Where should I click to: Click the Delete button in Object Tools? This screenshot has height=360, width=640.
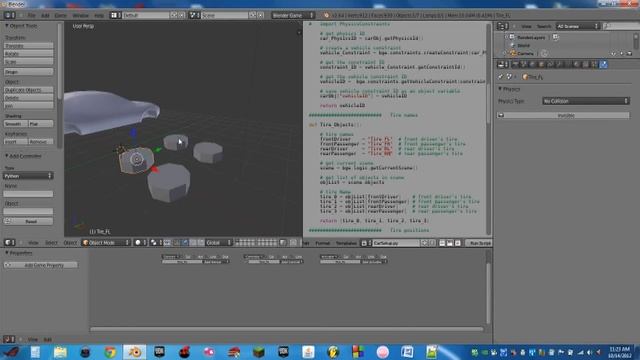(x=29, y=98)
